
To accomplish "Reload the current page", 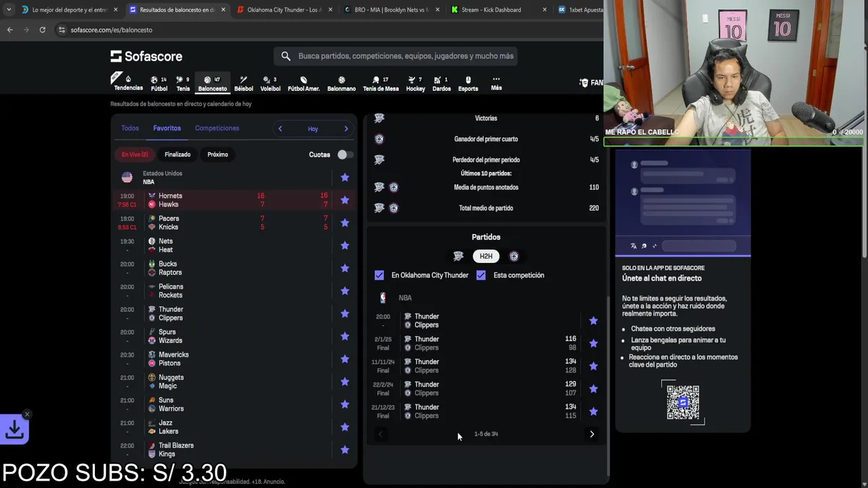I will pos(42,30).
